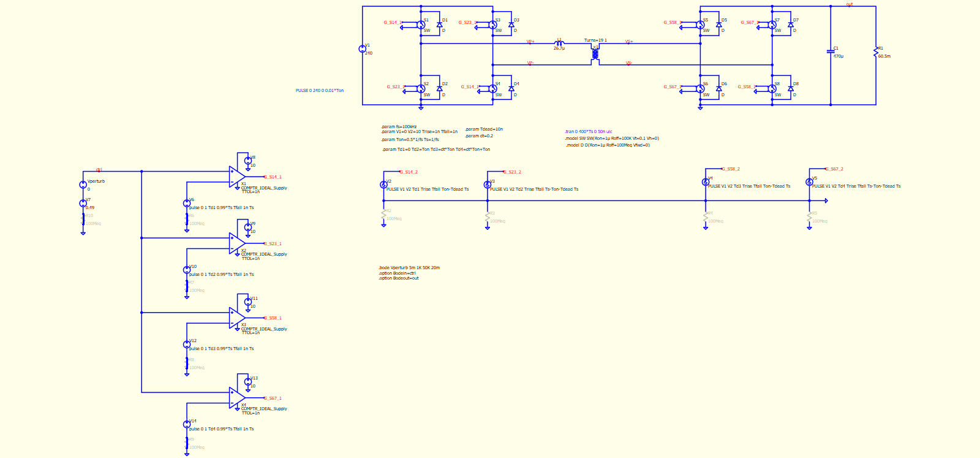Select V14 pulse source symbol
Image resolution: width=980 pixels, height=458 pixels.
(x=187, y=424)
